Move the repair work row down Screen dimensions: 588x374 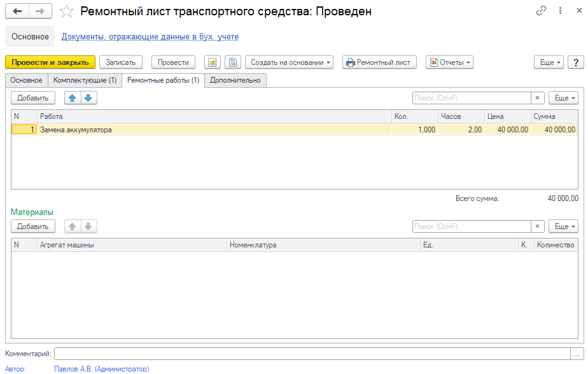point(88,98)
